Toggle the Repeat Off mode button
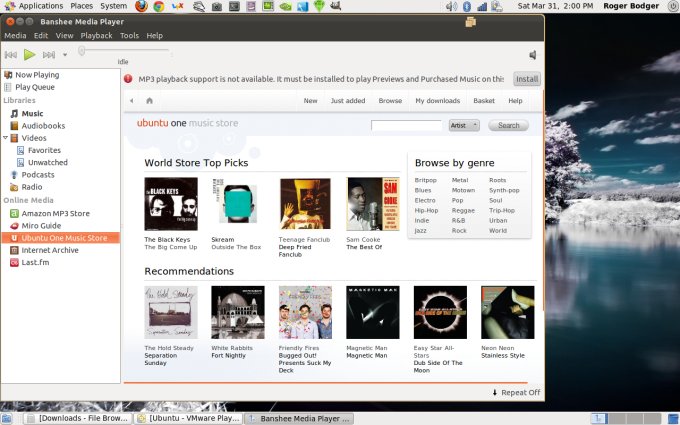 click(516, 392)
